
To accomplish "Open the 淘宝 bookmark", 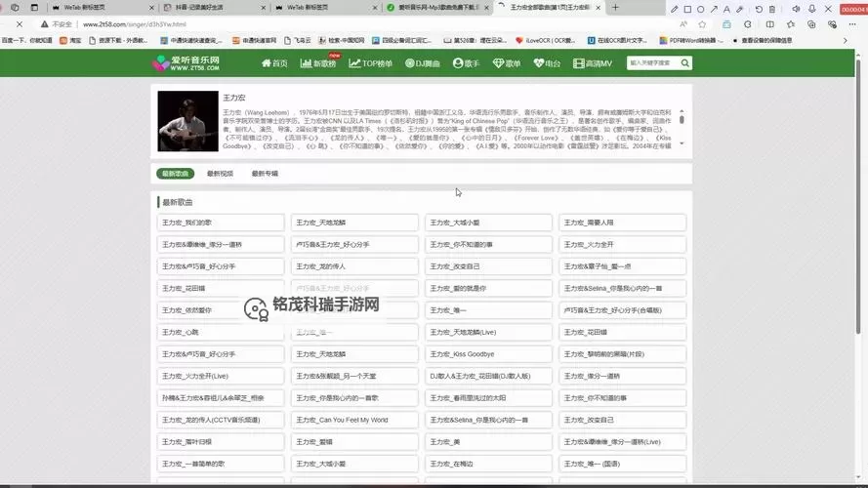I will click(x=70, y=40).
